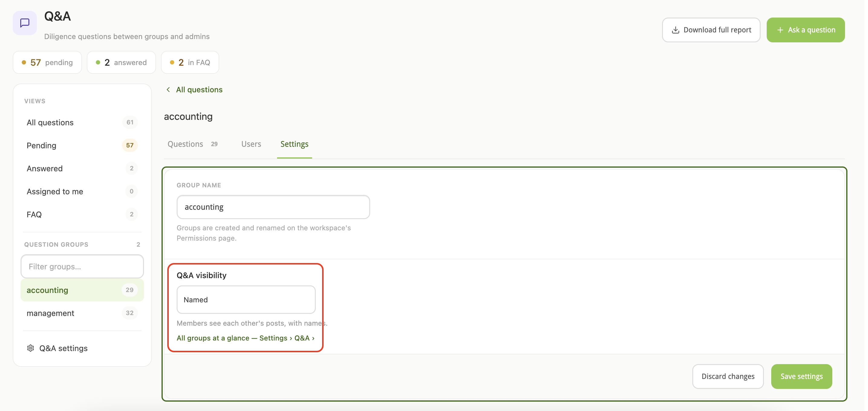Screen dimensions: 868x411
Task: Click the 29 count beside Questions tab
Action: pos(214,144)
